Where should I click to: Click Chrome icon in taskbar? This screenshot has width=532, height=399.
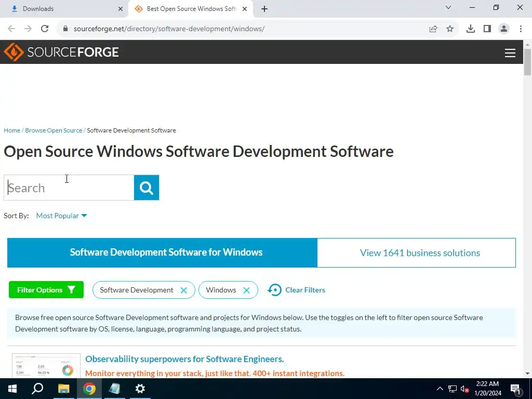point(89,389)
